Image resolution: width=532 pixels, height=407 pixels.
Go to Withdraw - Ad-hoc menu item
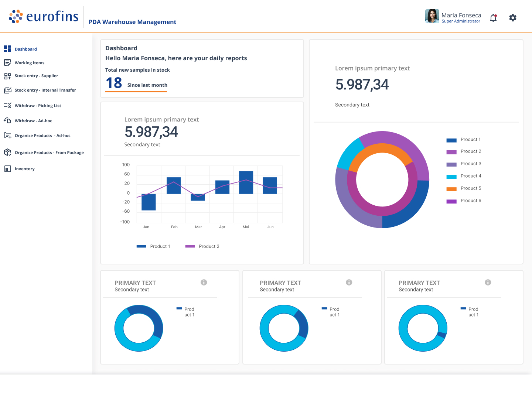33,121
